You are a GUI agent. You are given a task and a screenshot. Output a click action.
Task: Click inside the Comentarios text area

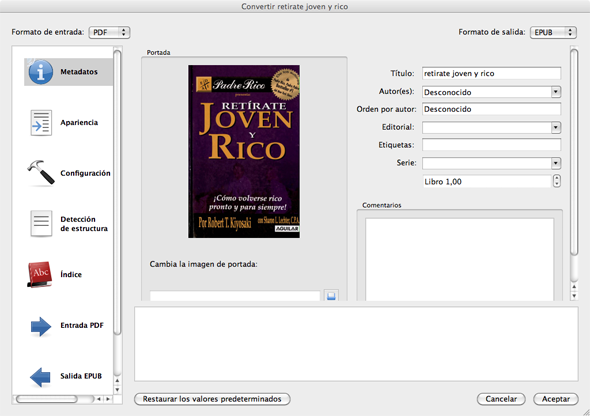point(459,260)
